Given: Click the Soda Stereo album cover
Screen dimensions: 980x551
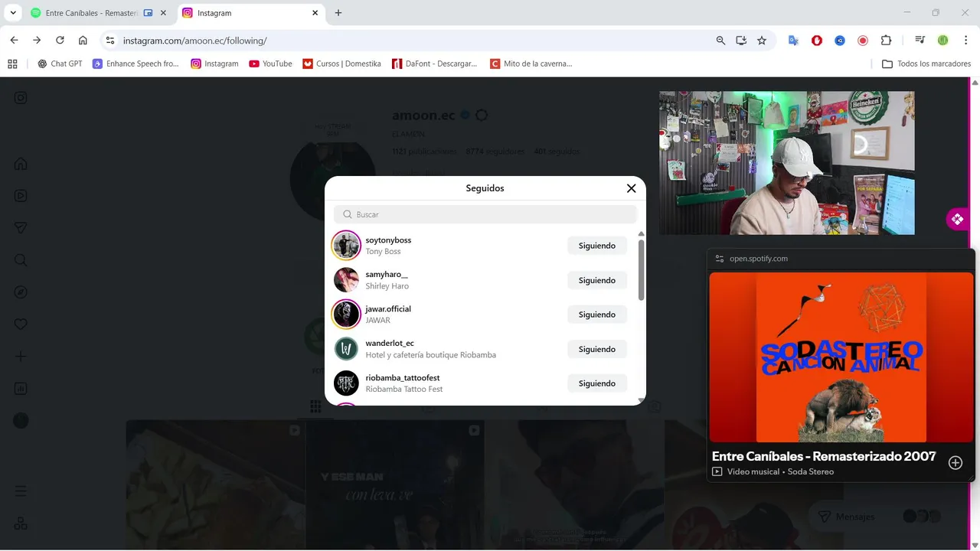Looking at the screenshot, I should pyautogui.click(x=841, y=357).
